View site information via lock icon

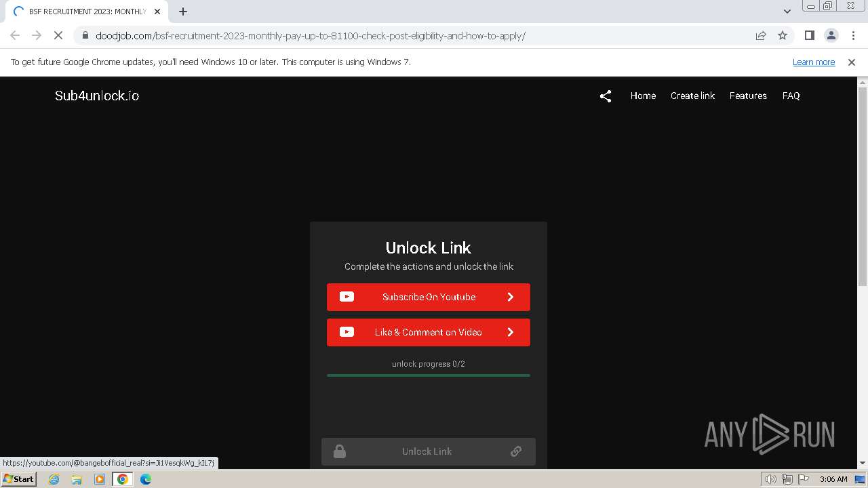click(x=85, y=35)
